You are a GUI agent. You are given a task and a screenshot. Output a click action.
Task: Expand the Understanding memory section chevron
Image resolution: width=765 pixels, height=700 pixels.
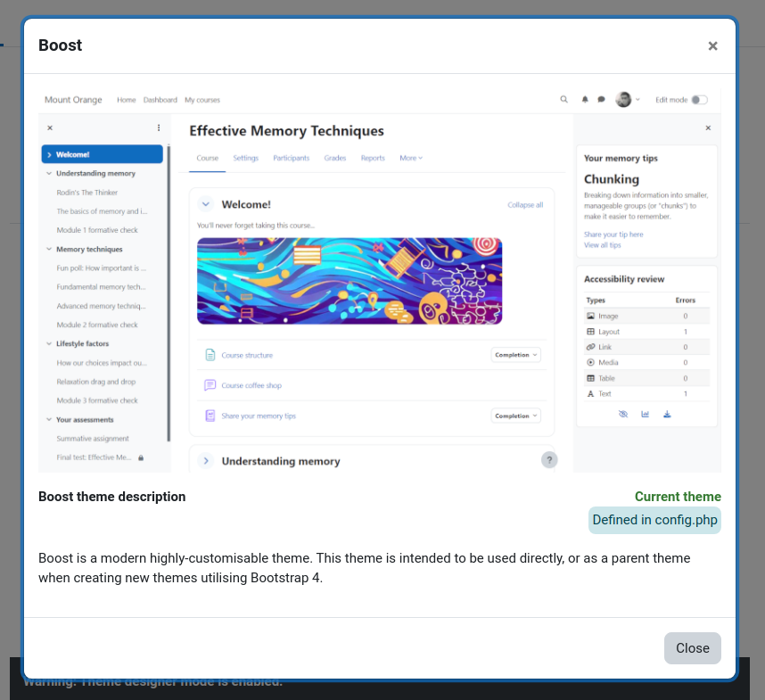[206, 460]
